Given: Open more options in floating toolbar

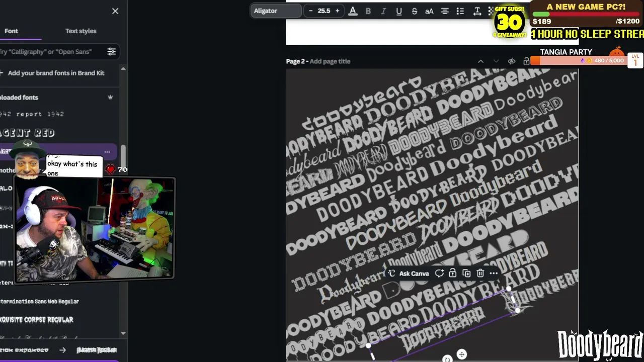Looking at the screenshot, I should (x=494, y=273).
